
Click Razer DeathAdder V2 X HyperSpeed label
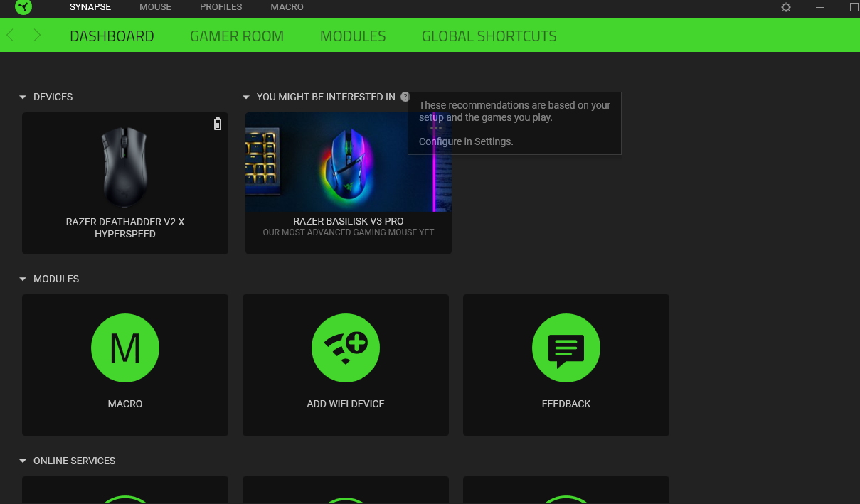click(x=125, y=227)
